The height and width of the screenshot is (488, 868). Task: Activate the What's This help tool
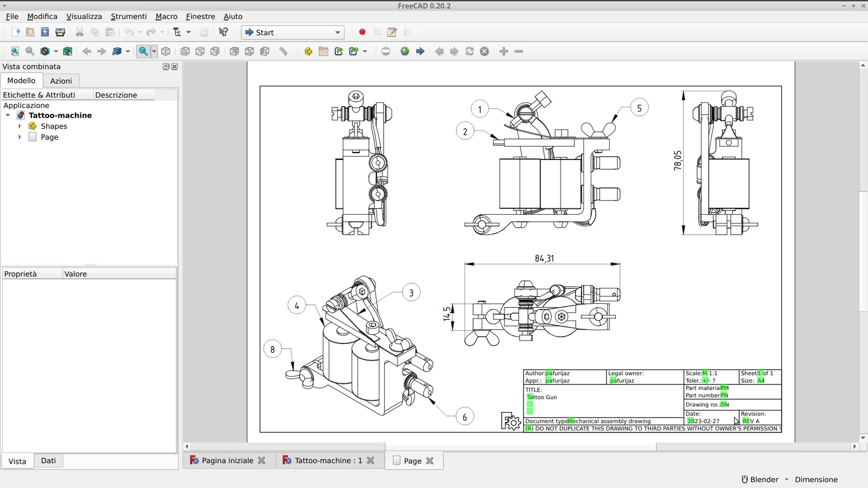click(224, 32)
